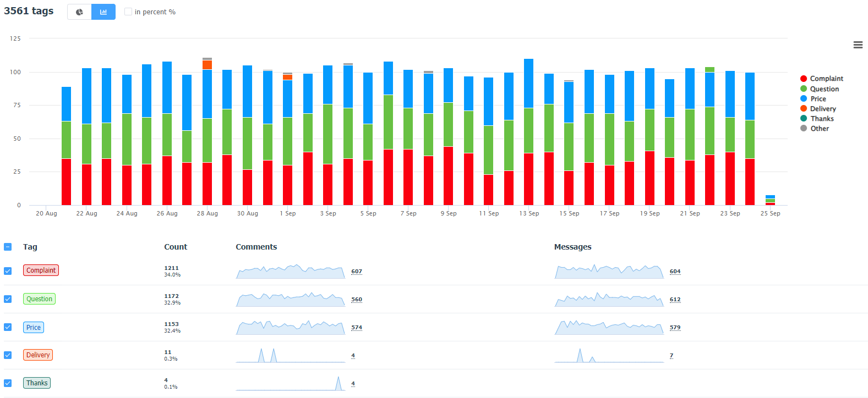Open 4 comments count for Thanks
868x398 pixels.
[353, 384]
